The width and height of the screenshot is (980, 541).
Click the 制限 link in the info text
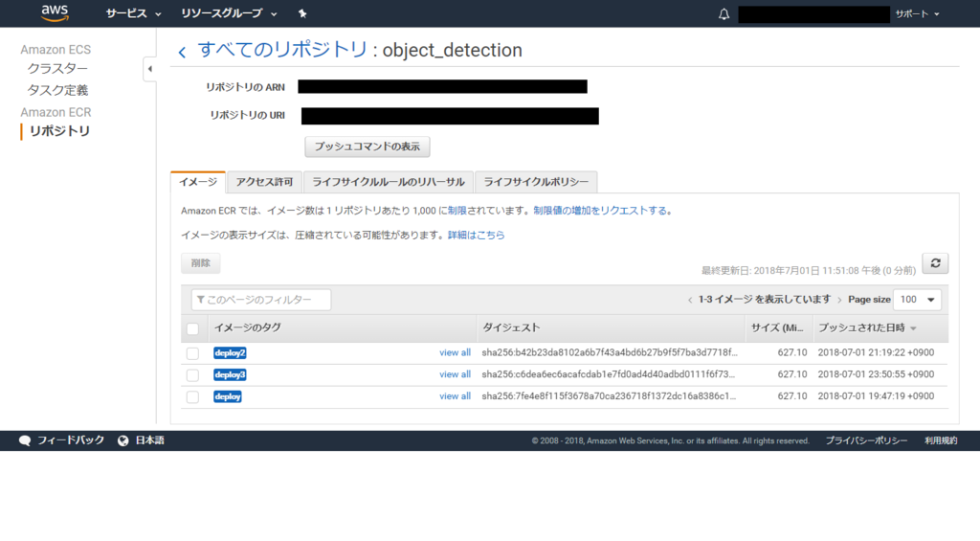tap(457, 211)
